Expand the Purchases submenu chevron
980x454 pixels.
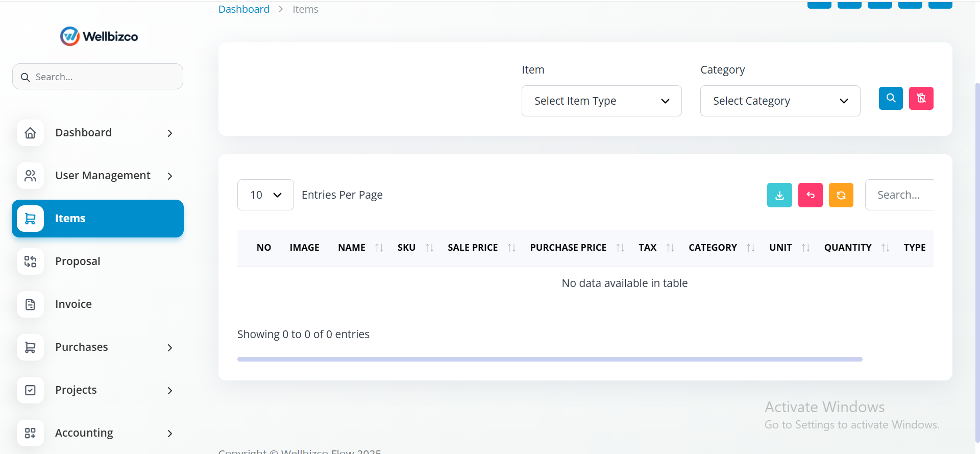[x=170, y=348]
